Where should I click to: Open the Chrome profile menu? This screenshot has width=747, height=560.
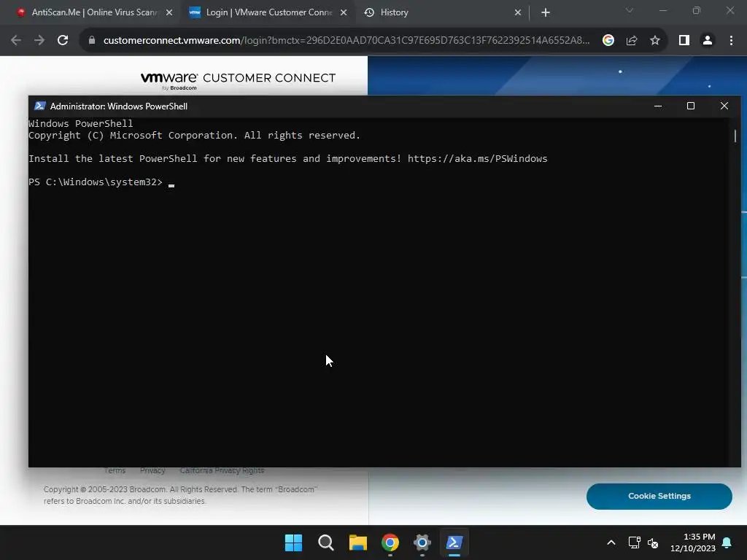[708, 41]
